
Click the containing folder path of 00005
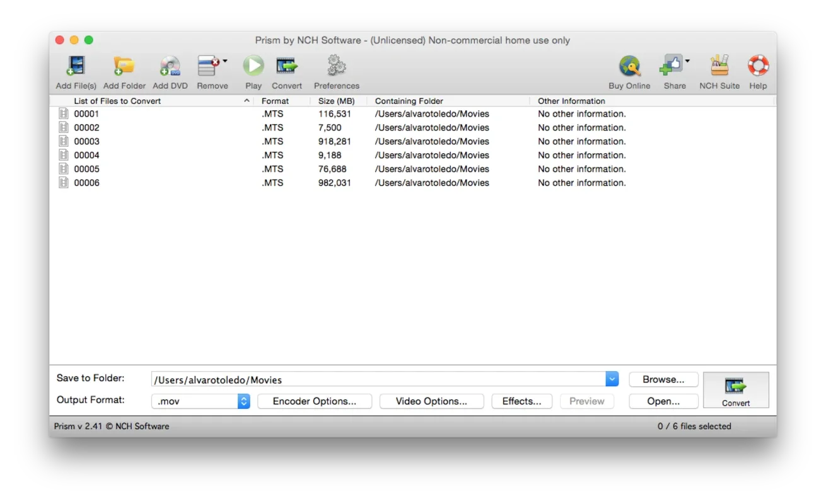pyautogui.click(x=432, y=169)
